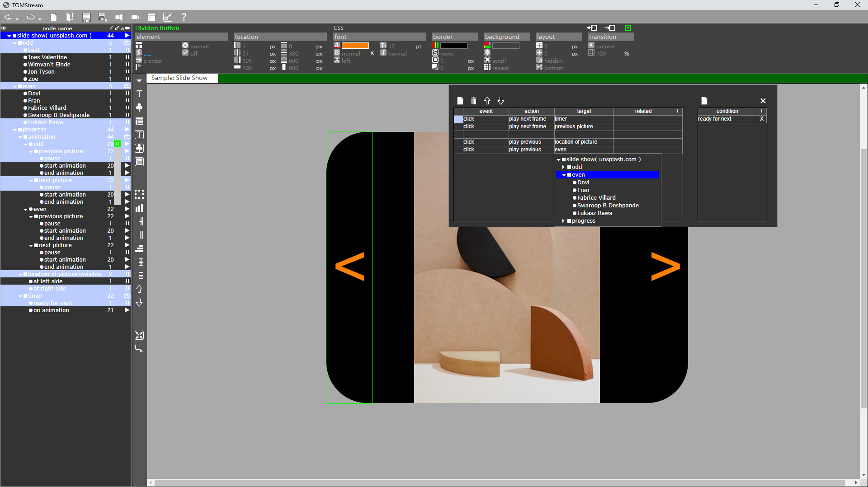Click the 'background' section header
The height and width of the screenshot is (487, 868).
coord(502,37)
